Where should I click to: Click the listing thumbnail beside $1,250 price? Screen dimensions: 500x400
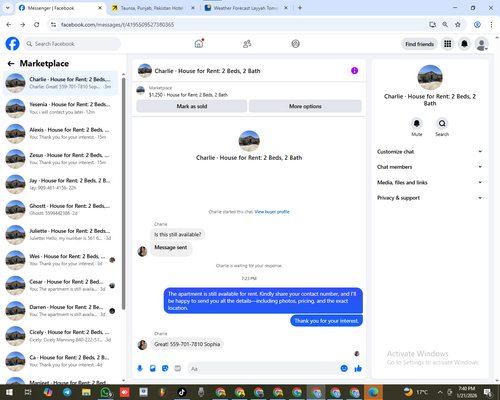[141, 90]
